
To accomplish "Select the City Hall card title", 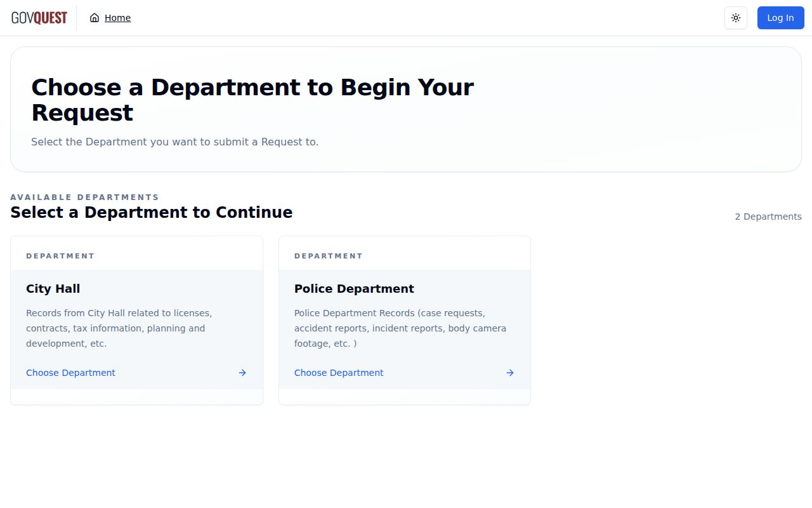I will pyautogui.click(x=53, y=289).
